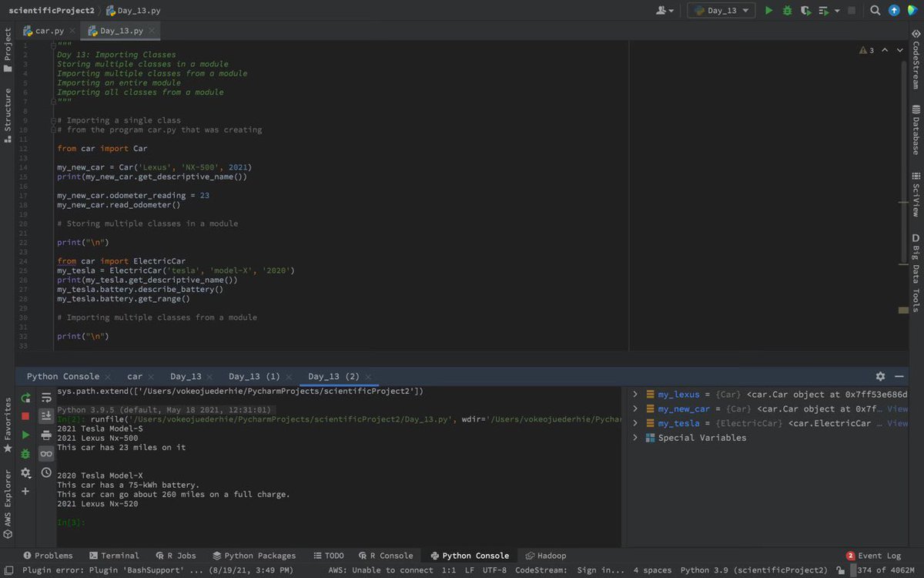Click the blue update arrow icon
The height and width of the screenshot is (578, 924).
click(894, 11)
